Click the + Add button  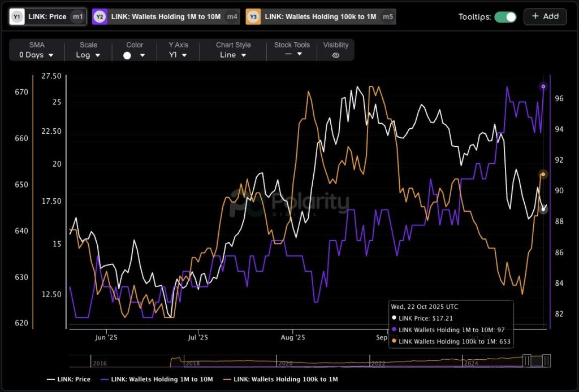(545, 16)
